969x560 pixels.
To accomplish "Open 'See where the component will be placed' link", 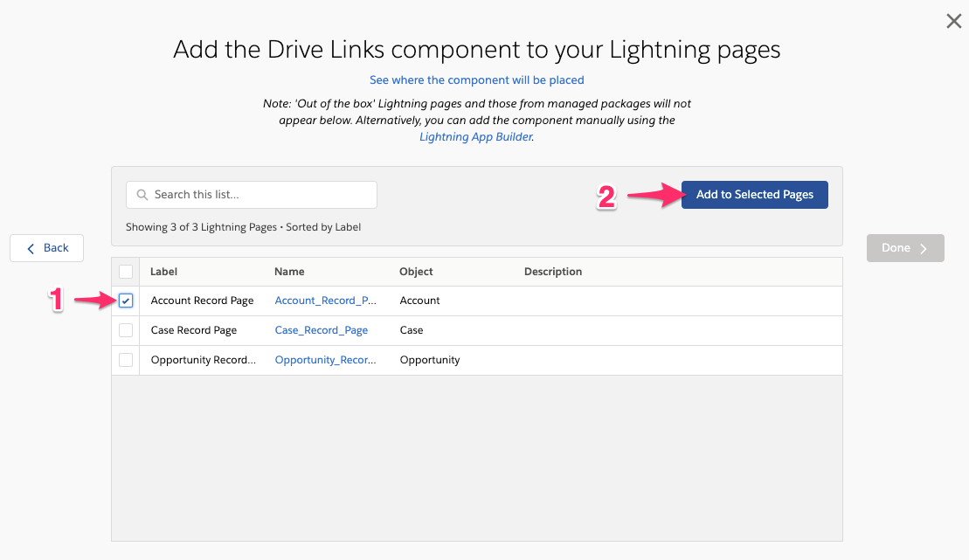I will 476,80.
